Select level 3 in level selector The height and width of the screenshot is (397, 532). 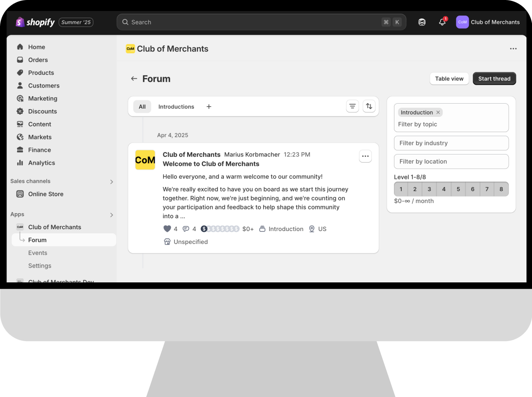click(429, 189)
